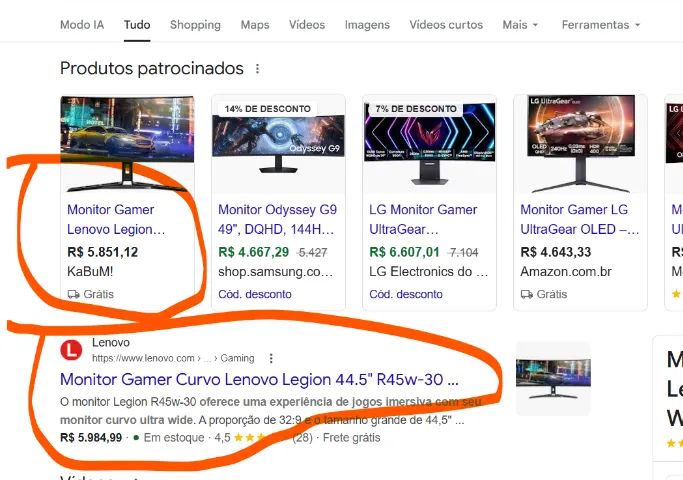The width and height of the screenshot is (683, 480).
Task: Click the R$ 5.851,12 price
Action: click(x=102, y=252)
